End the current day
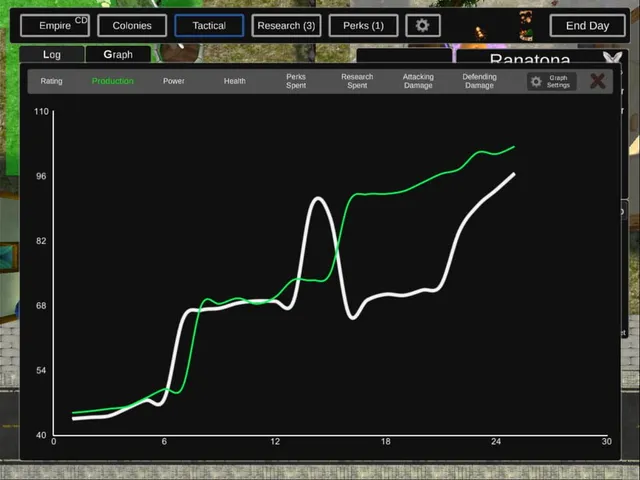Image resolution: width=640 pixels, height=480 pixels. pos(587,26)
